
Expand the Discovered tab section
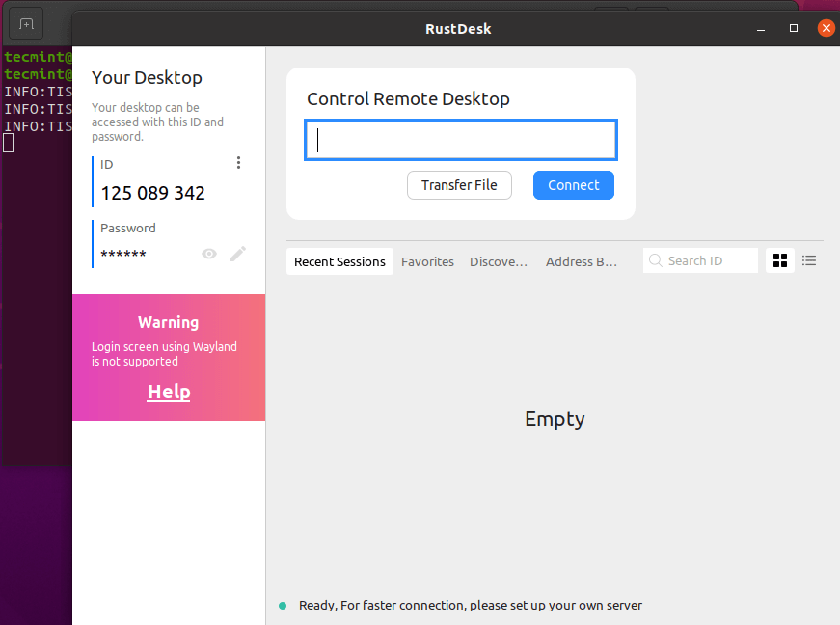499,260
